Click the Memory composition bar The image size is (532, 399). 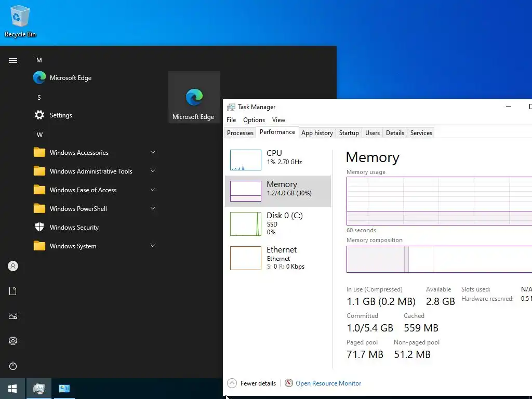point(439,259)
